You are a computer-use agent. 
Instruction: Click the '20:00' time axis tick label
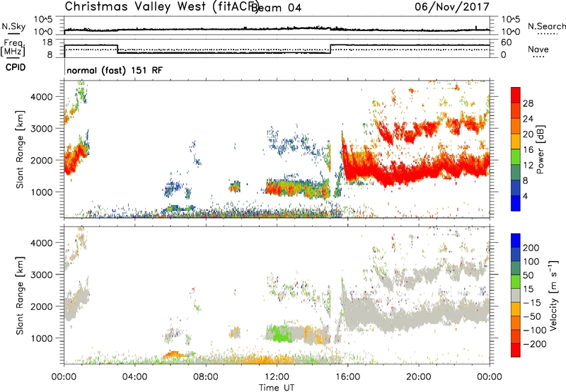pyautogui.click(x=418, y=377)
